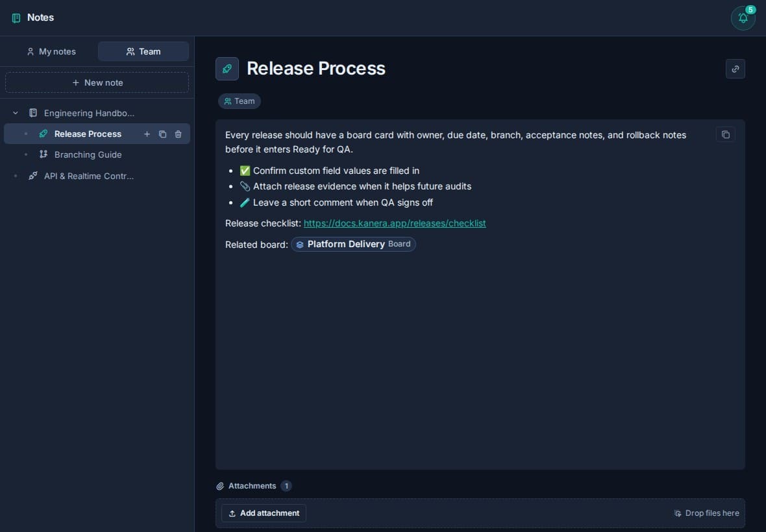Click Add attachment button
This screenshot has height=532, width=766.
pos(264,513)
